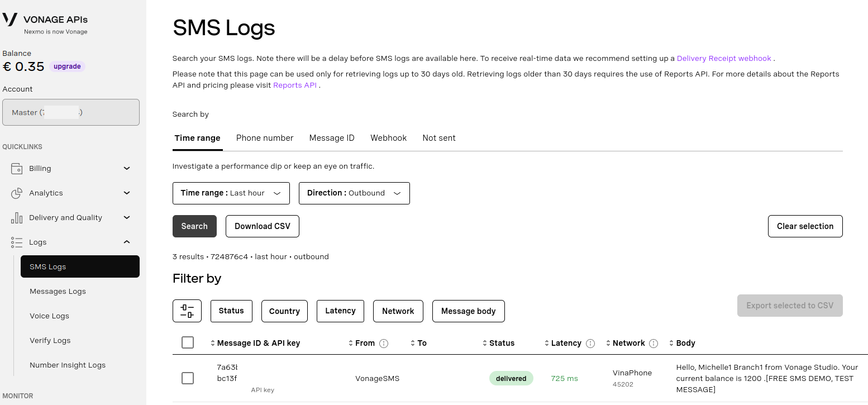The height and width of the screenshot is (405, 868).
Task: Collapse the Logs section chevron
Action: point(127,242)
